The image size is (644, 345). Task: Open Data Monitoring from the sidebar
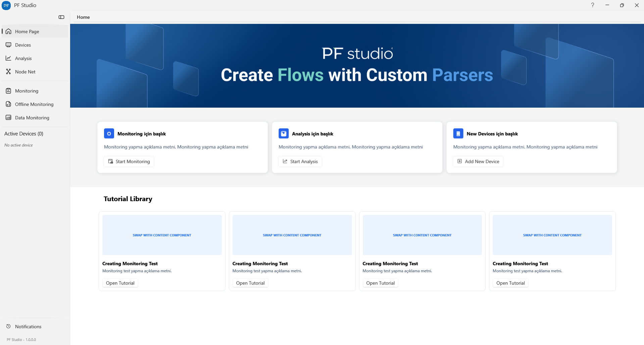(x=32, y=117)
